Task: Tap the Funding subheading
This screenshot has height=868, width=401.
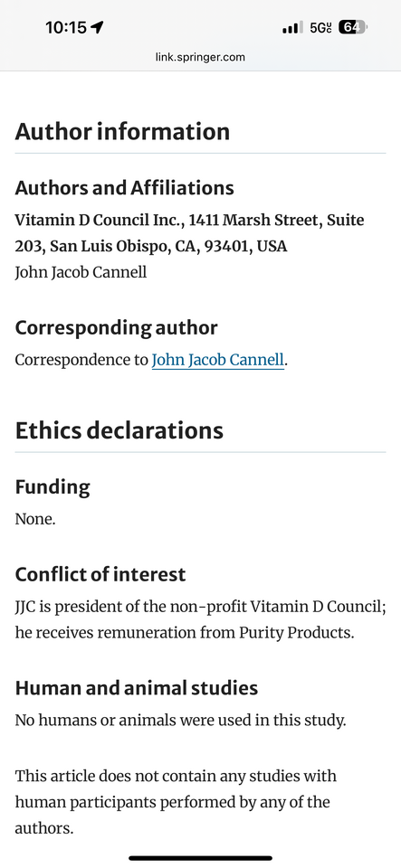Action: (53, 487)
